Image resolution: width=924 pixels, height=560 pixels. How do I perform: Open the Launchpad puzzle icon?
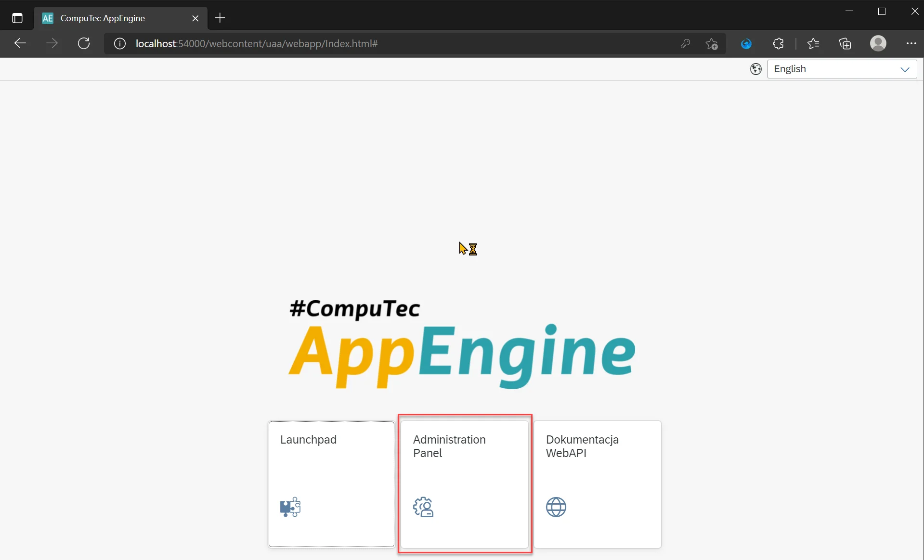[x=290, y=507]
